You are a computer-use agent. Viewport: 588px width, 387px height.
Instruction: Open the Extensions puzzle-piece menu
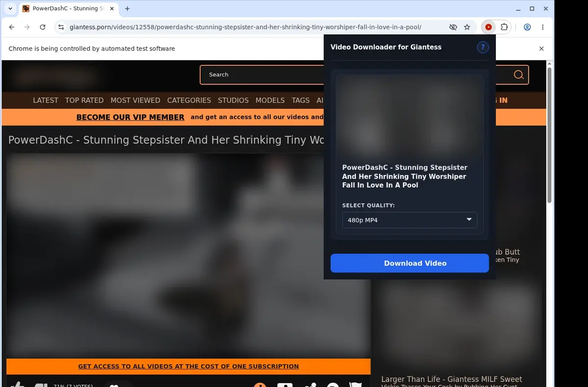tap(504, 27)
